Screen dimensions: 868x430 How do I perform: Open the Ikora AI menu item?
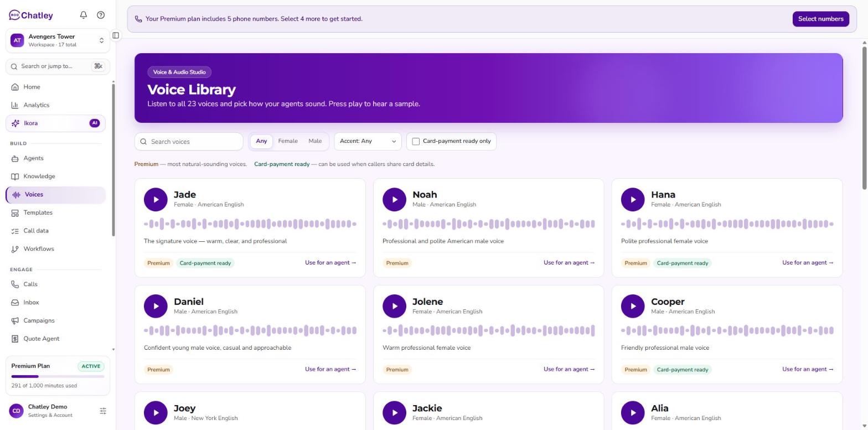pyautogui.click(x=55, y=123)
